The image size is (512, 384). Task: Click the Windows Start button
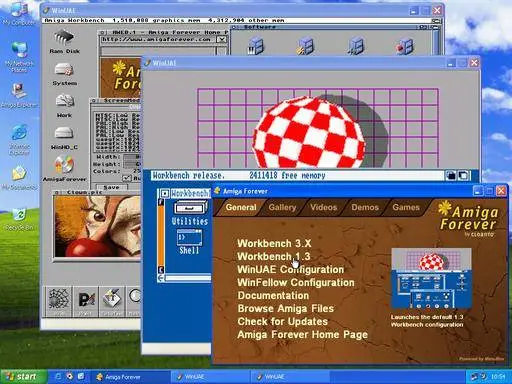coord(23,377)
